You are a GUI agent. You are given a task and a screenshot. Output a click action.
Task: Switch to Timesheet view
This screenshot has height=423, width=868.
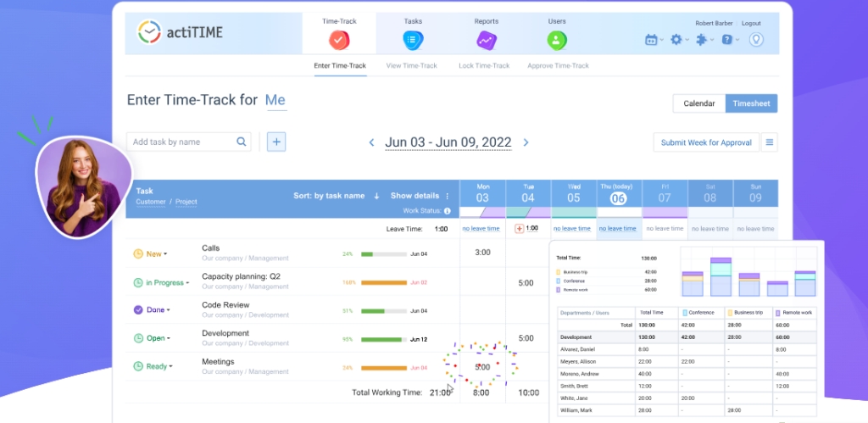(751, 103)
